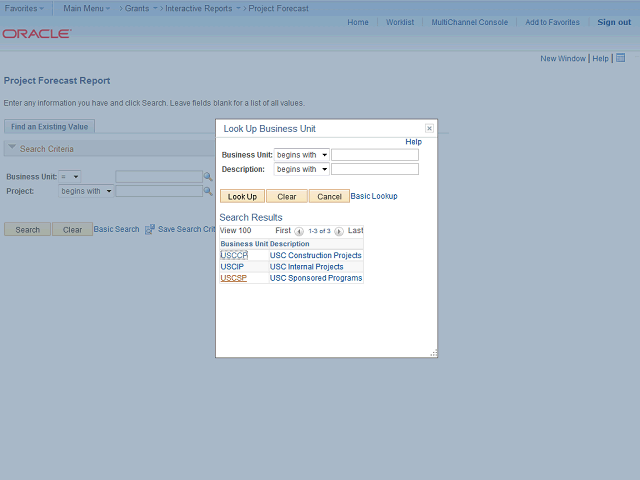Click the Business Unit column header
Screen dimensions: 640x480
pos(244,244)
